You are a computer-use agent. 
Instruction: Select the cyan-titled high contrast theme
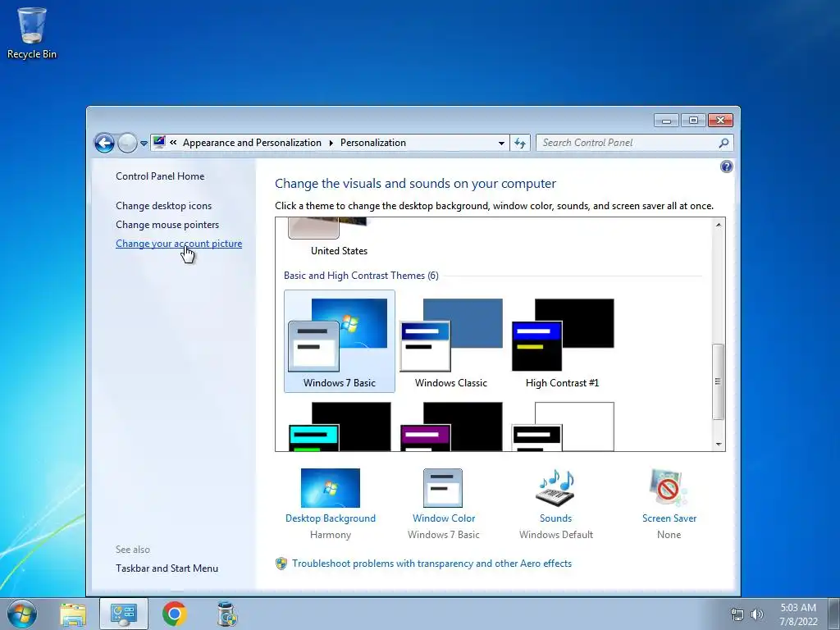(339, 427)
